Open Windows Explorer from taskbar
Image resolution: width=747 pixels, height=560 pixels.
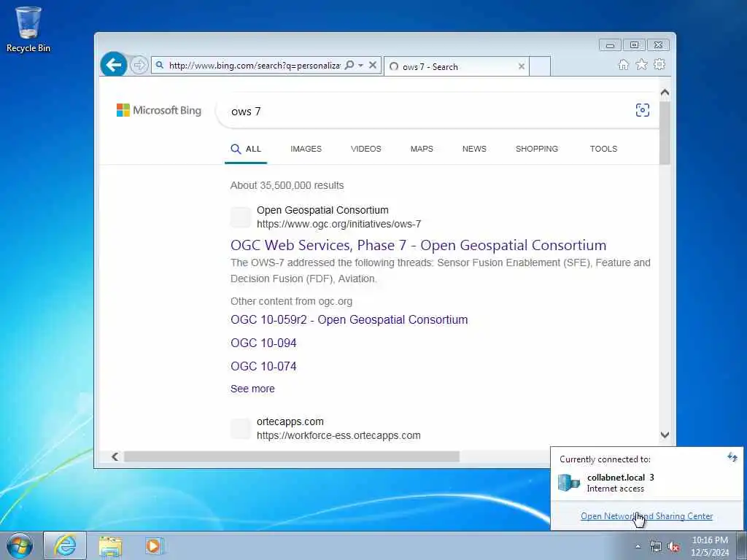point(111,545)
